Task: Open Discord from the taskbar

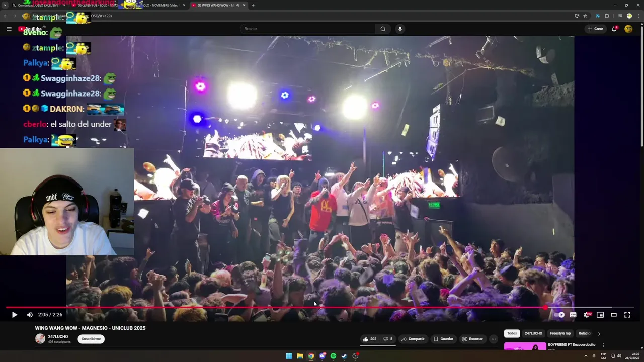Action: 322,356
